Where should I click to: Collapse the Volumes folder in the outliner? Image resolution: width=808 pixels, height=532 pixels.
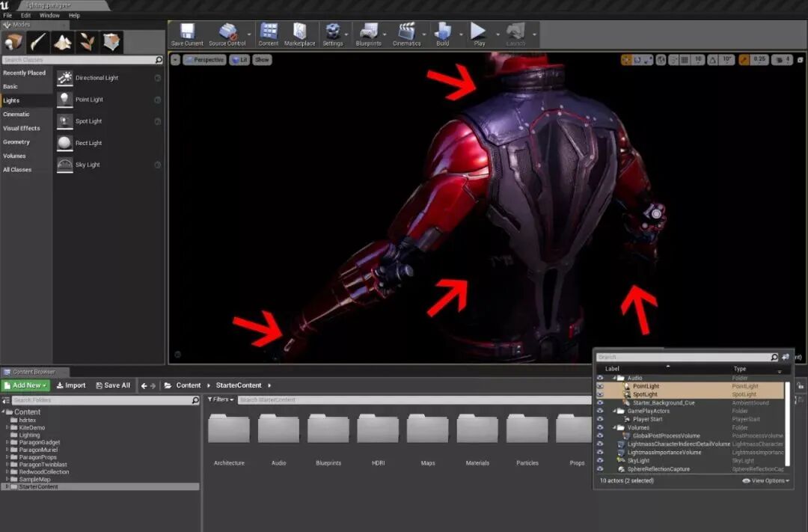pos(614,428)
